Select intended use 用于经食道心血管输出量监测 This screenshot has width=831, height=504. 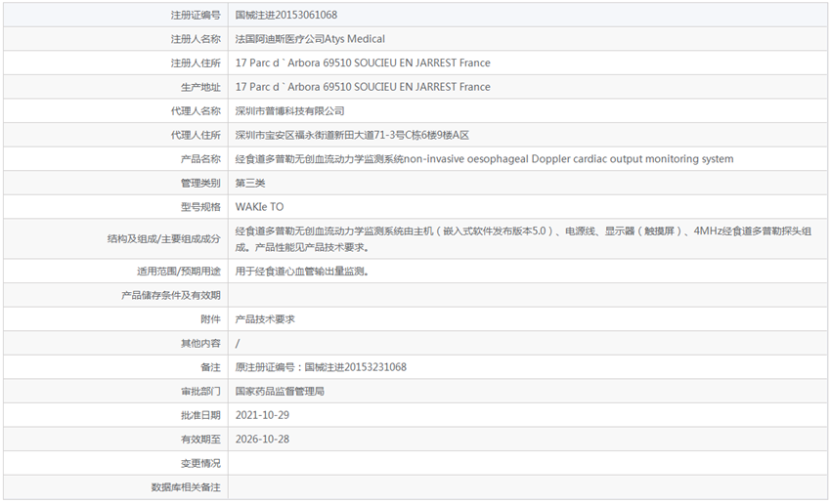pyautogui.click(x=301, y=272)
